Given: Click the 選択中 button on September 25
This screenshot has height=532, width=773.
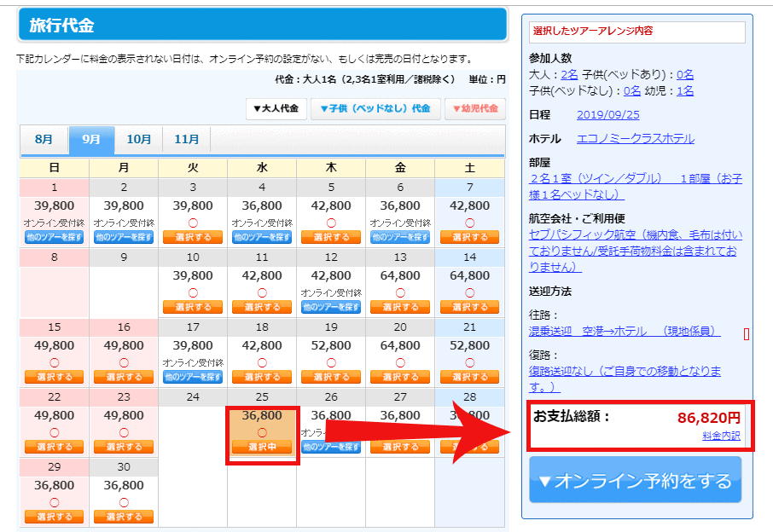Looking at the screenshot, I should 261,447.
